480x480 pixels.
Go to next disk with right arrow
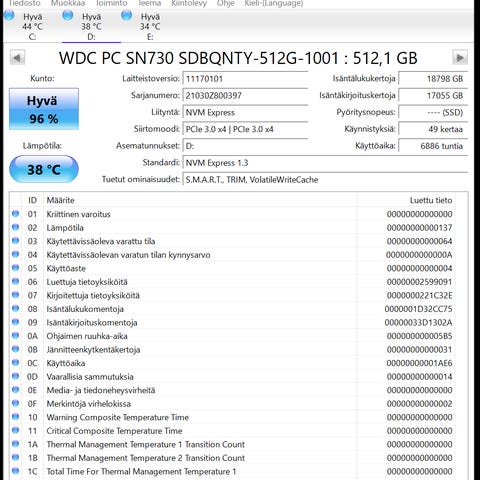460,58
